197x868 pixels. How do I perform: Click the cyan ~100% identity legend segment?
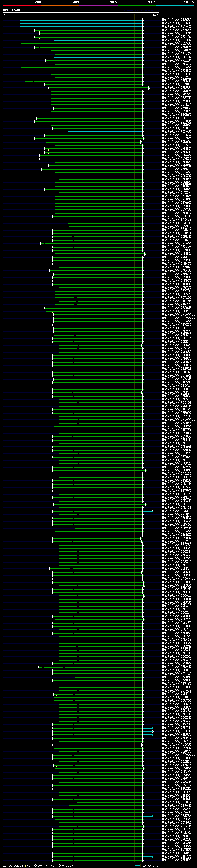175,6
